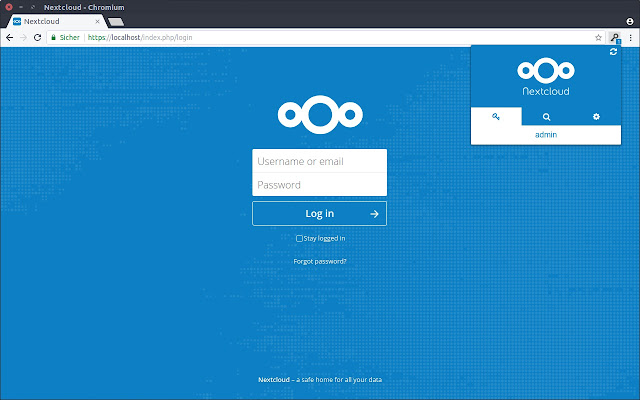640x400 pixels.
Task: Open the settings gear tab in popup
Action: tap(596, 117)
